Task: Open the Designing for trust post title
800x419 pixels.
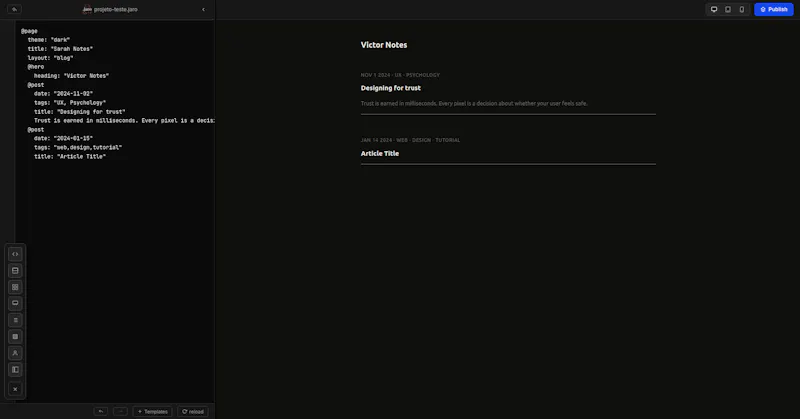Action: coord(390,88)
